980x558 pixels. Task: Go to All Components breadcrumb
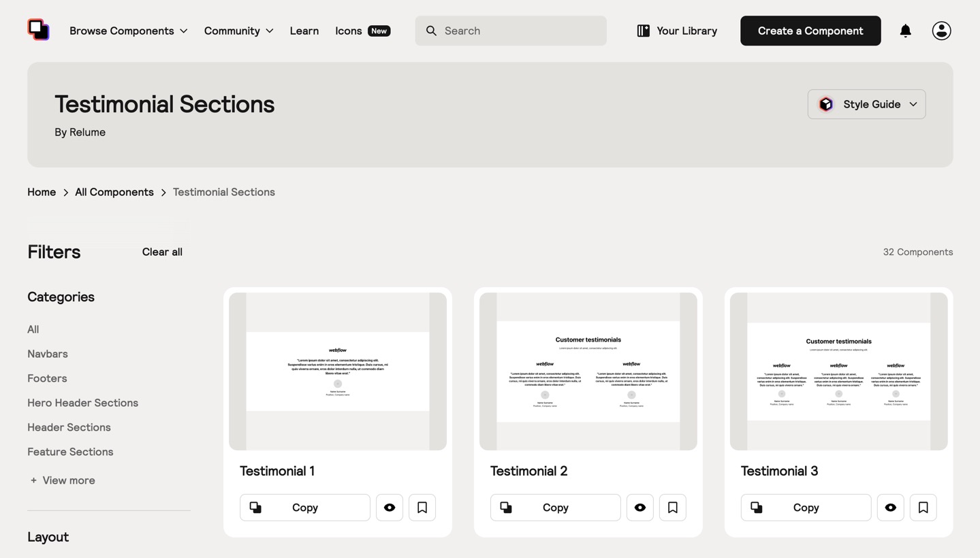[x=114, y=192]
